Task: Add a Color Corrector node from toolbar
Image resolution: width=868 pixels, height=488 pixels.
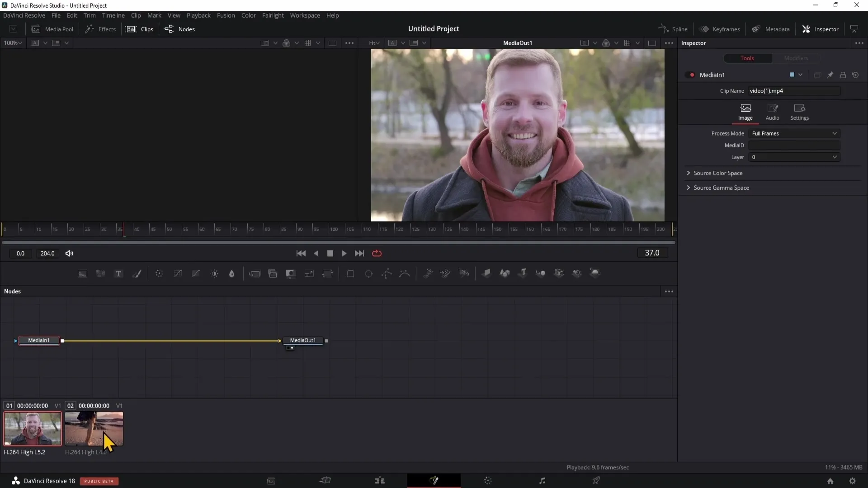Action: tap(159, 273)
